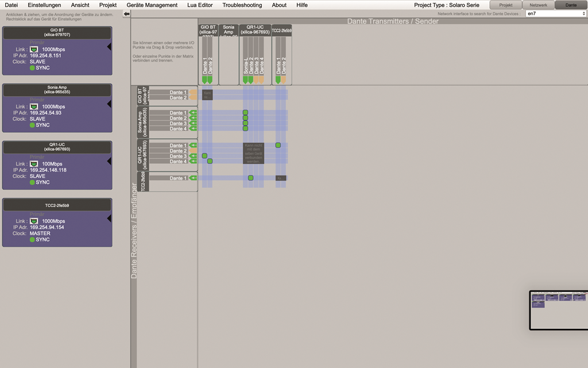This screenshot has width=588, height=368.
Task: Click TCC2 transmitter Dante 1 green arrow
Action: [278, 79]
